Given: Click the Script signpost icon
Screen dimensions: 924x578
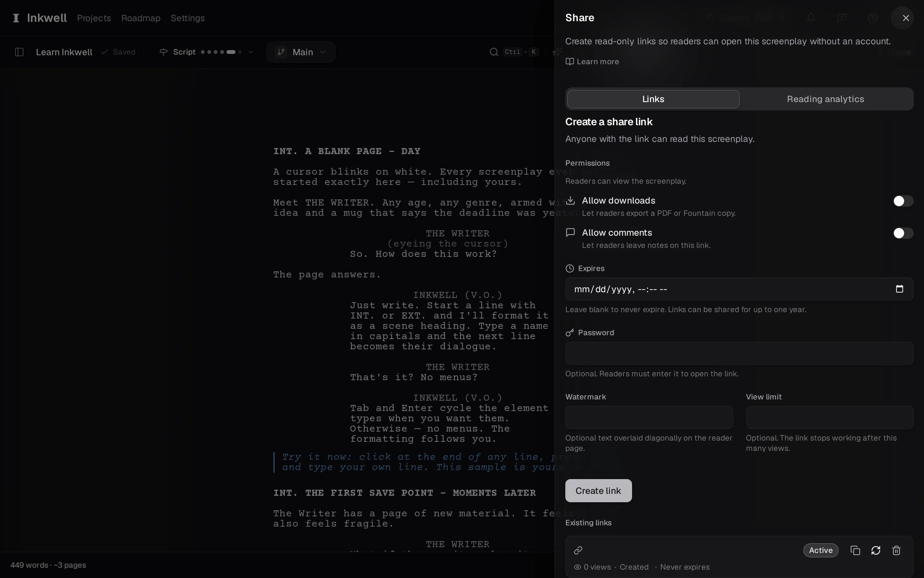Looking at the screenshot, I should [x=163, y=52].
